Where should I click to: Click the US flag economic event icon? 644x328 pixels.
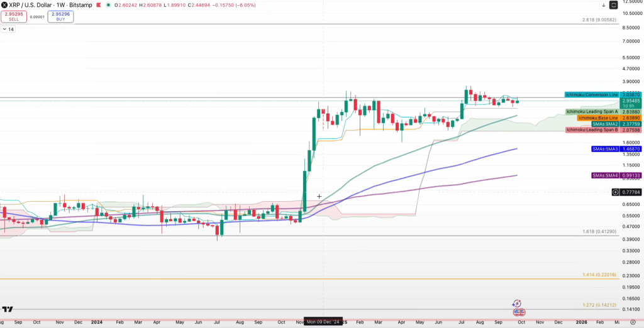pyautogui.click(x=518, y=312)
